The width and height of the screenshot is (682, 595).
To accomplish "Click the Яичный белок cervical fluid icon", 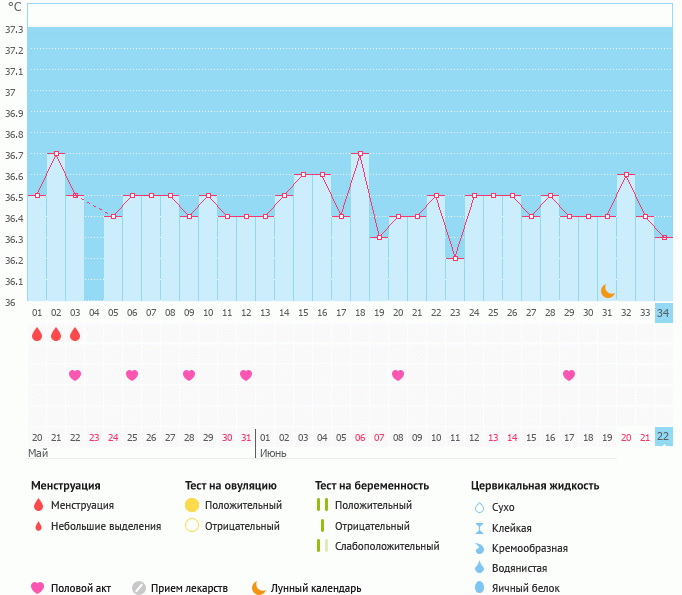I will click(479, 588).
